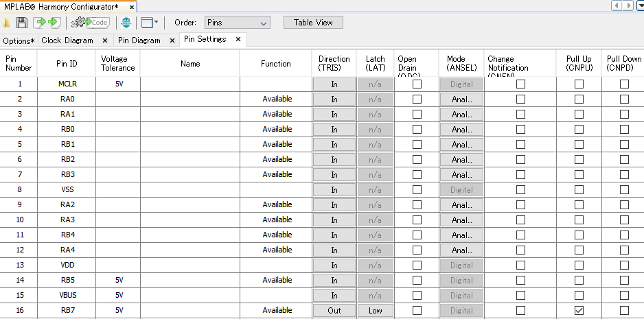Screen dimensions: 644x319
Task: Uncheck Pull Up for pin RB7
Action: click(579, 310)
